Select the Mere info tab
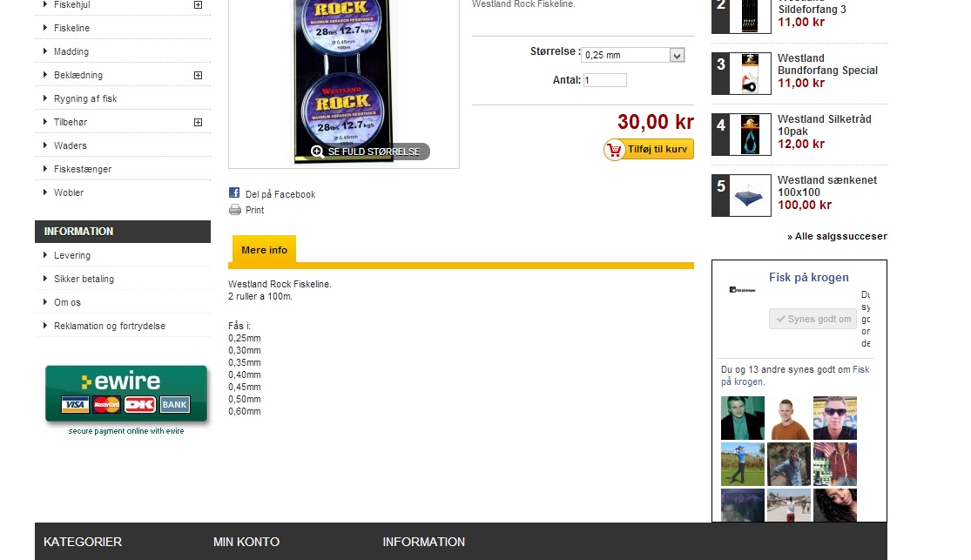 (264, 250)
